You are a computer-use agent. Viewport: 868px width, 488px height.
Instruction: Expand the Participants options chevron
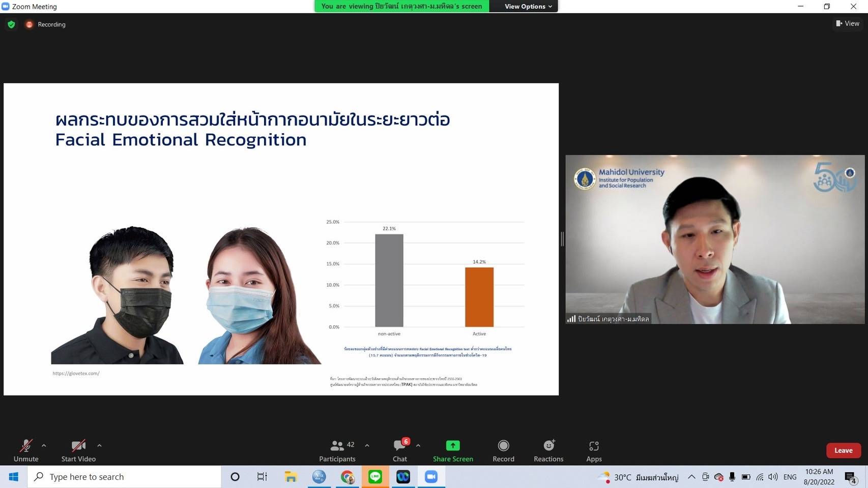367,446
